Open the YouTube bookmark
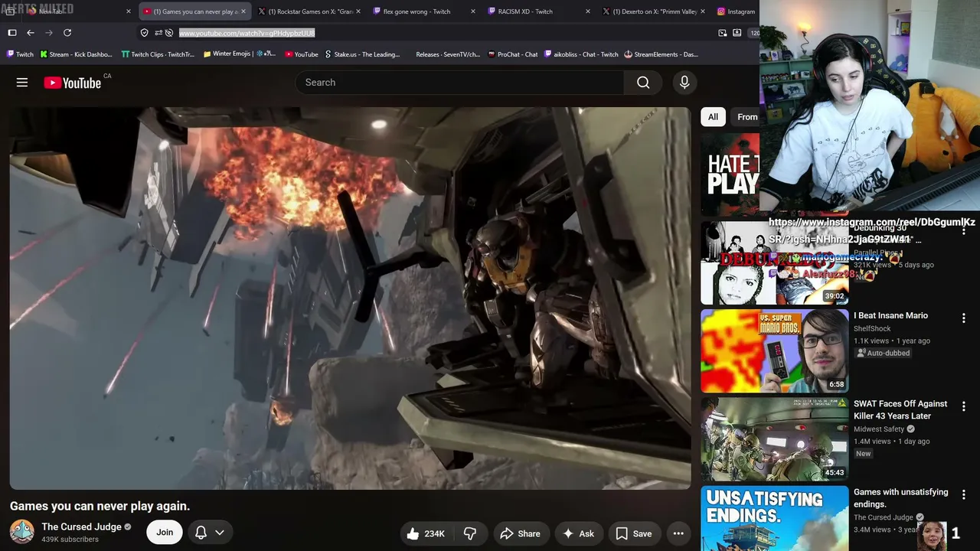 [301, 54]
